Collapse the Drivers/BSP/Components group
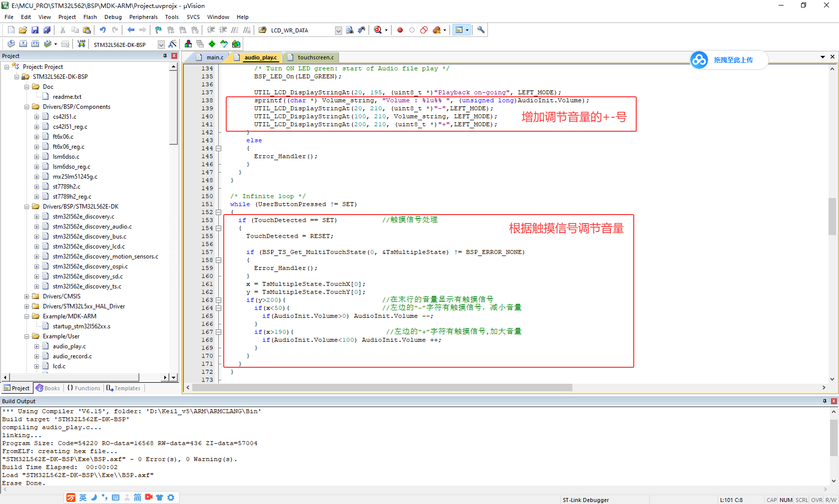The width and height of the screenshot is (839, 504). pyautogui.click(x=27, y=107)
